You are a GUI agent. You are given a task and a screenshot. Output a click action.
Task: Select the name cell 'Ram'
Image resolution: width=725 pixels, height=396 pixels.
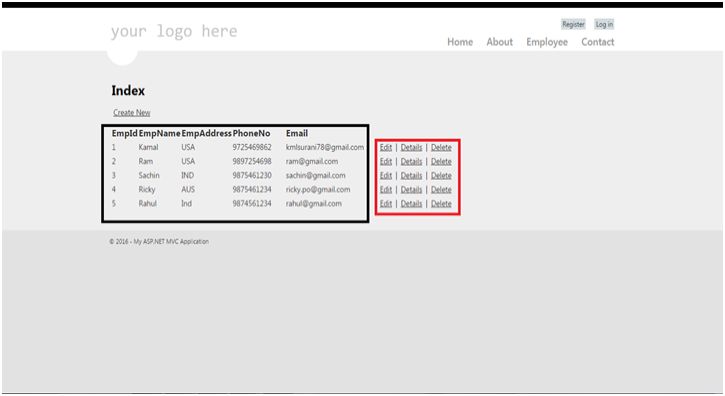(x=146, y=161)
